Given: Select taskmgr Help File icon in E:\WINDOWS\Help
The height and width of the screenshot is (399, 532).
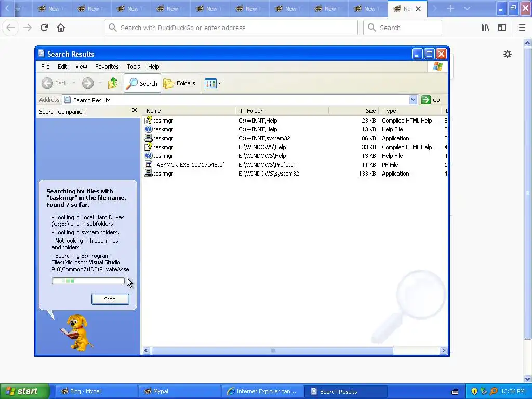Looking at the screenshot, I should coord(148,155).
